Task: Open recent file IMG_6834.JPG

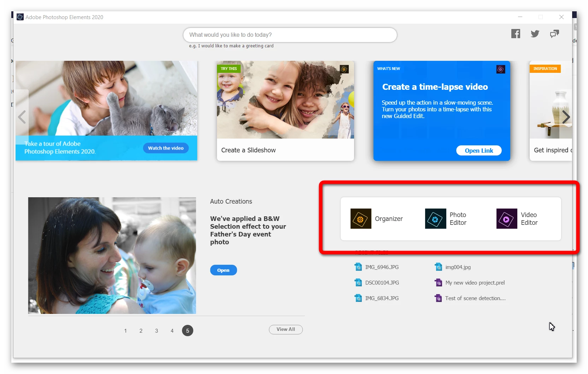Action: click(382, 298)
